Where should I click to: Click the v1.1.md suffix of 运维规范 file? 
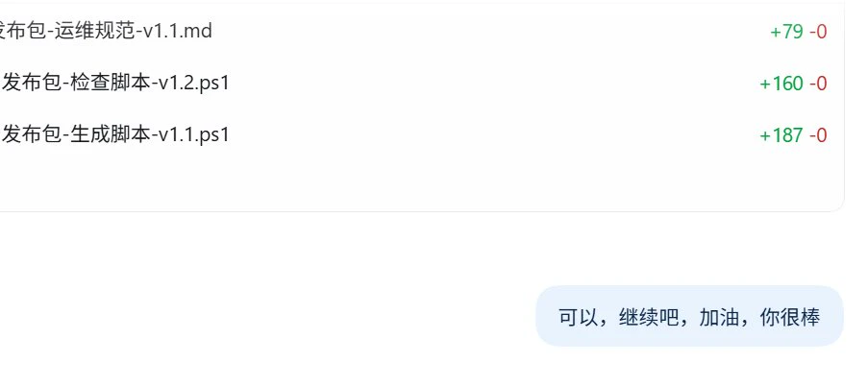[178, 31]
